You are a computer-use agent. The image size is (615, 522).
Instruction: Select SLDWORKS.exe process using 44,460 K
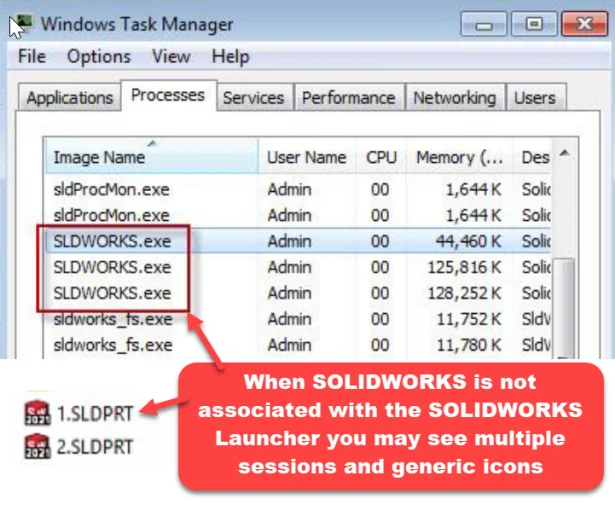112,241
